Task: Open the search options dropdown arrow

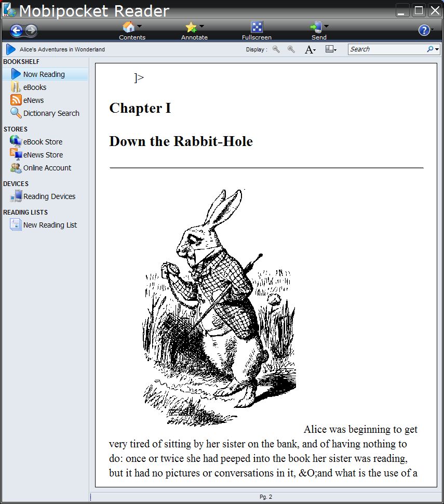Action: coord(437,49)
